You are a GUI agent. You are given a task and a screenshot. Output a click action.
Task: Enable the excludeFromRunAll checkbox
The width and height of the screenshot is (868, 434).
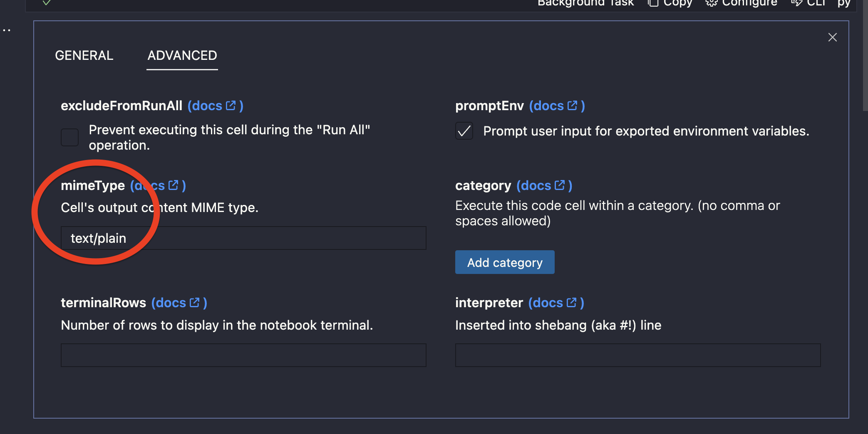[x=70, y=137]
